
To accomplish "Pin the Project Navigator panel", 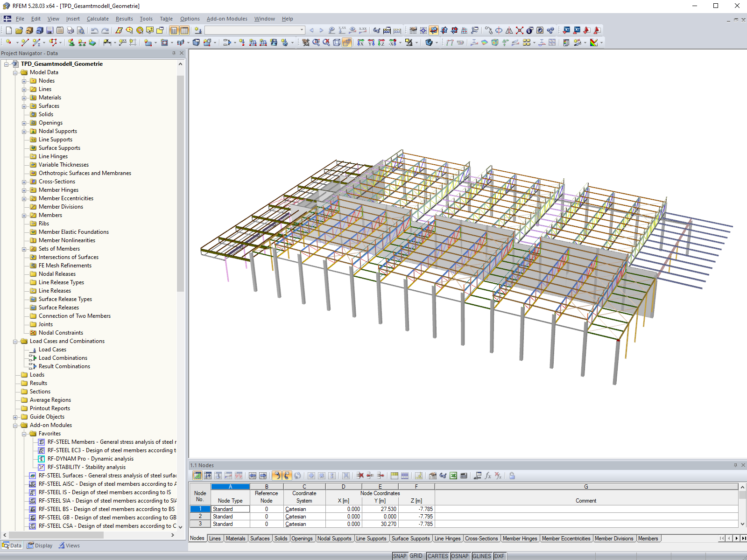I will coord(174,53).
